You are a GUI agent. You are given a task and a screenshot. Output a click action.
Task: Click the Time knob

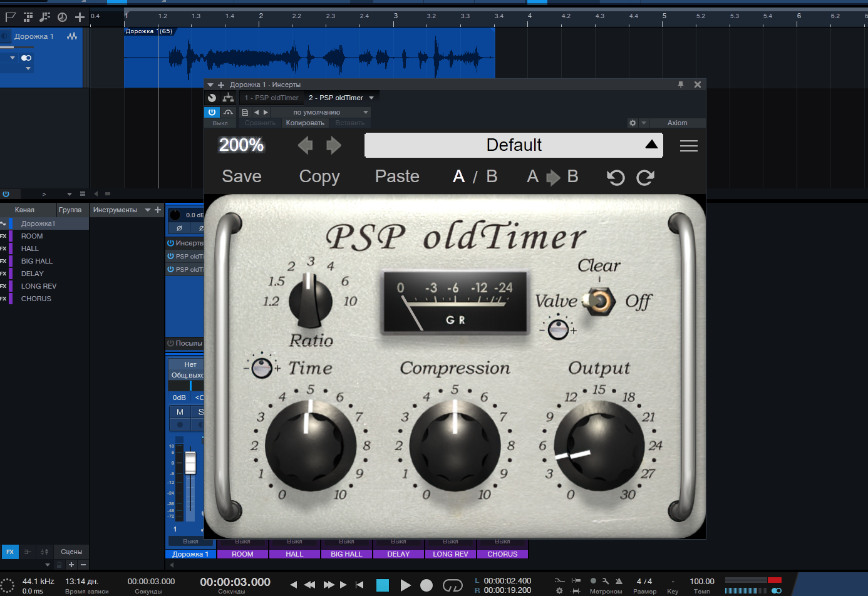tap(311, 445)
